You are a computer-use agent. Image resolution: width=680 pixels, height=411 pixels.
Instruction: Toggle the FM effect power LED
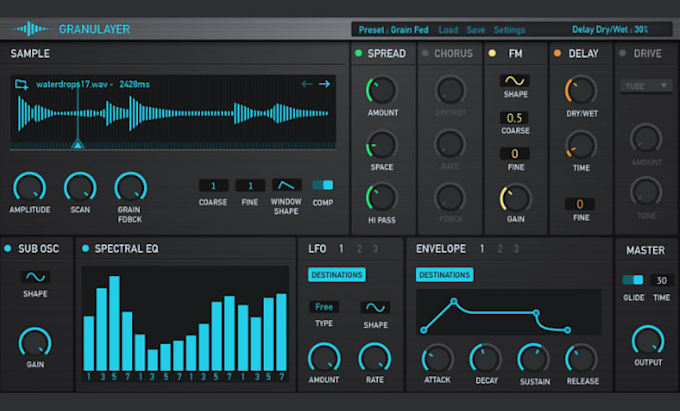492,53
